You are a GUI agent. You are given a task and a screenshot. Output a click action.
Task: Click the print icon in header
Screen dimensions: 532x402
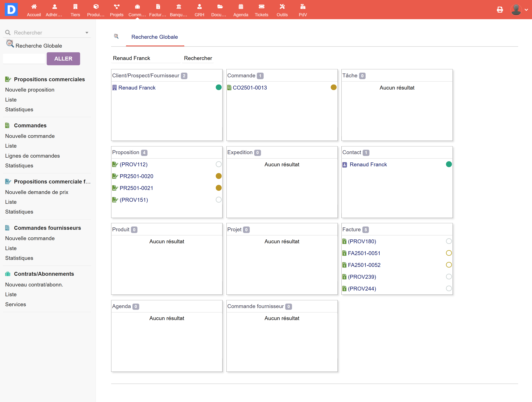(500, 10)
